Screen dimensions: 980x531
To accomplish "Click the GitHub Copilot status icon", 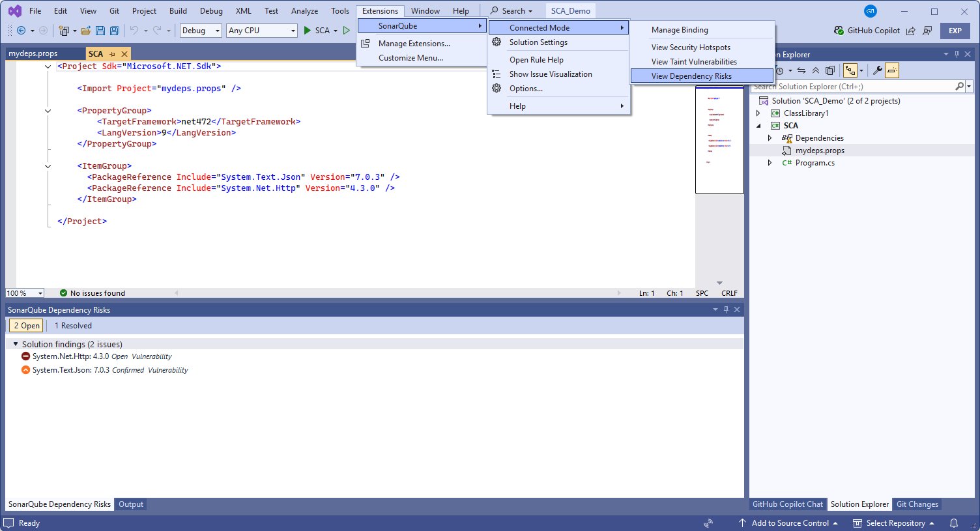I will click(839, 31).
